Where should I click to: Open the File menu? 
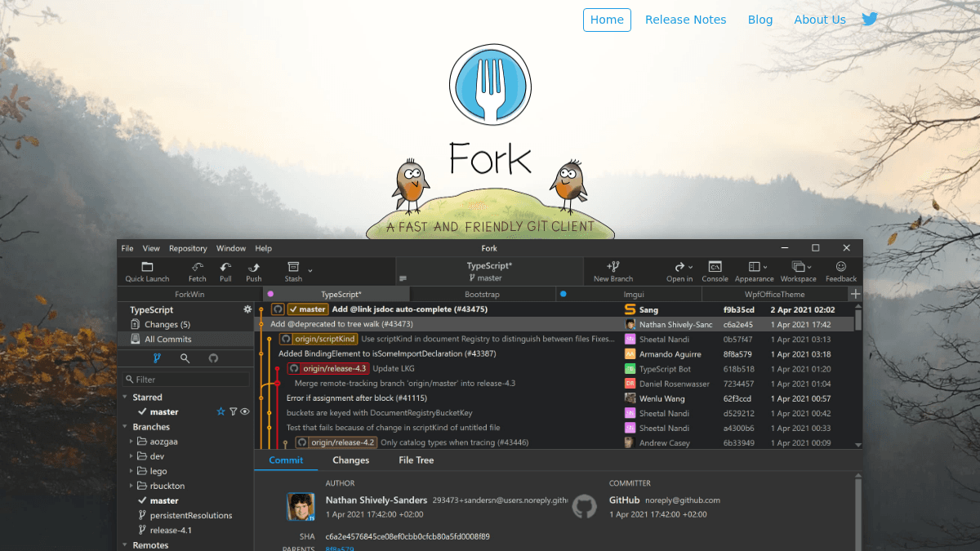coord(127,248)
